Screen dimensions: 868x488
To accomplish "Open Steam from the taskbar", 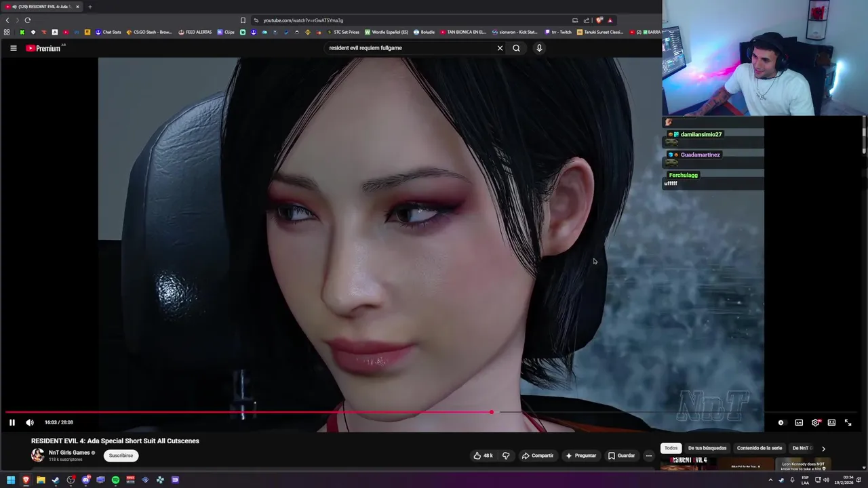I will coord(56,480).
